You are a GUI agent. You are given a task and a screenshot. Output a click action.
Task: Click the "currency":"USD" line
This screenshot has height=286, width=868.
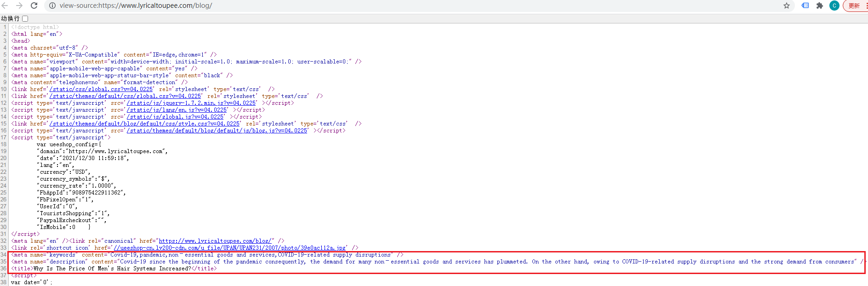tap(63, 172)
